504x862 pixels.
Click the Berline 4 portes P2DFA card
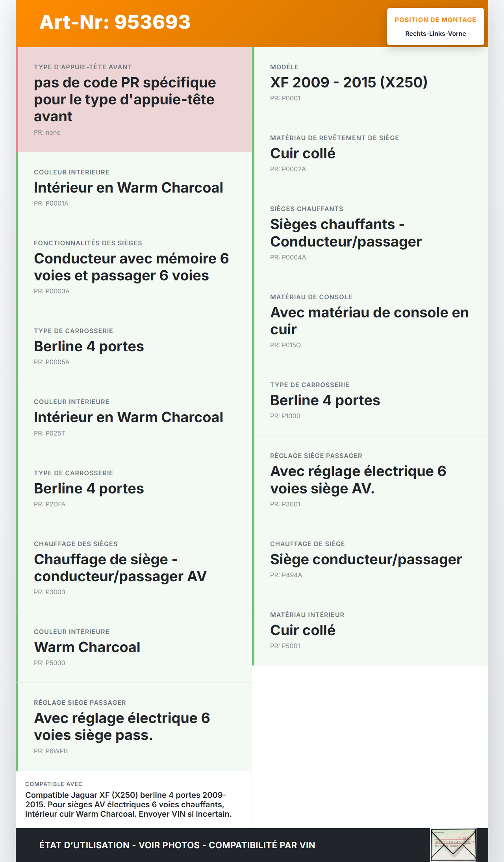point(134,488)
